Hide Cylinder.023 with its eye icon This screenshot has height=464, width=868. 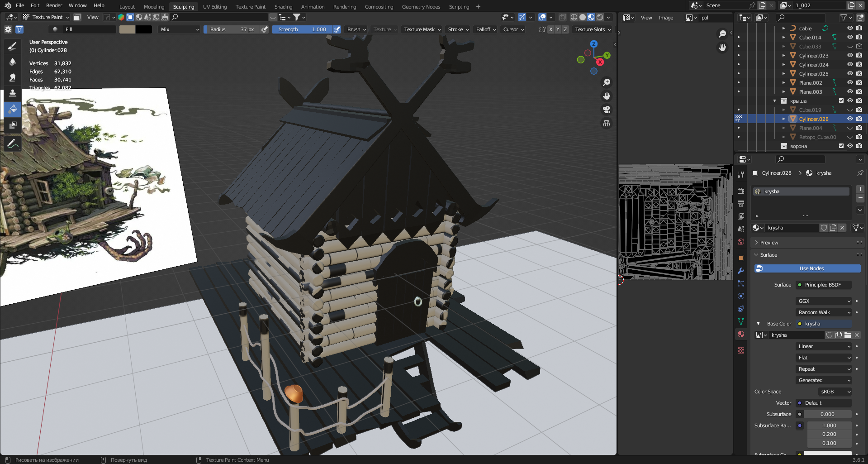(850, 55)
